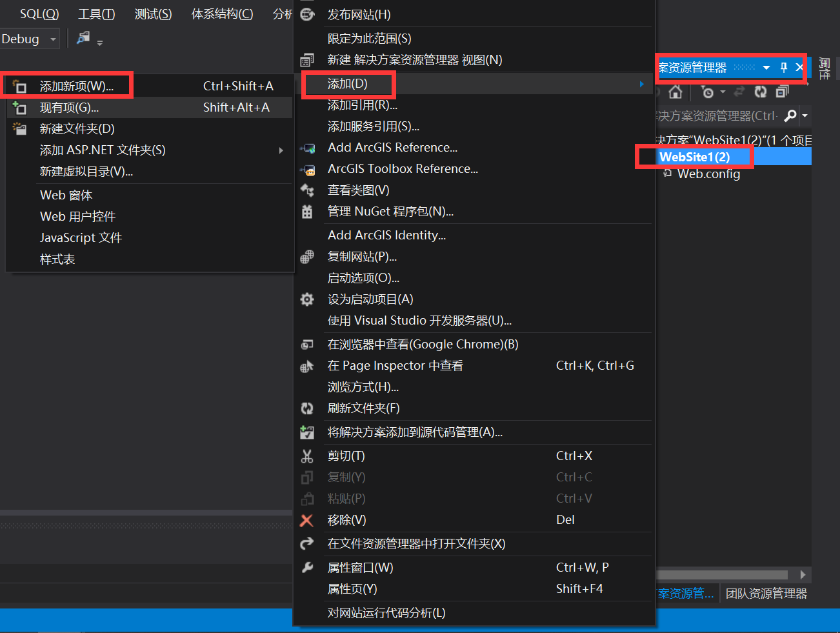Click the magnifier search icon in Solution Explorer

[790, 116]
